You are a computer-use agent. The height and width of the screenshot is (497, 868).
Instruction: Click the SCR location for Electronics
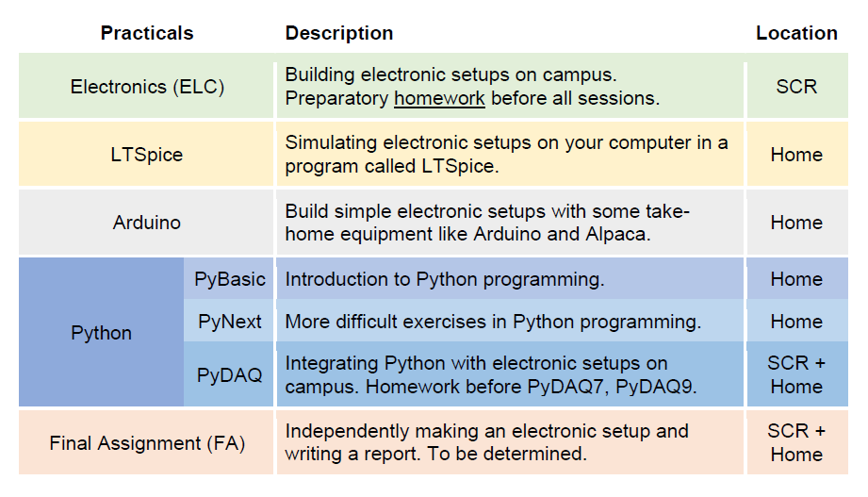click(x=796, y=87)
